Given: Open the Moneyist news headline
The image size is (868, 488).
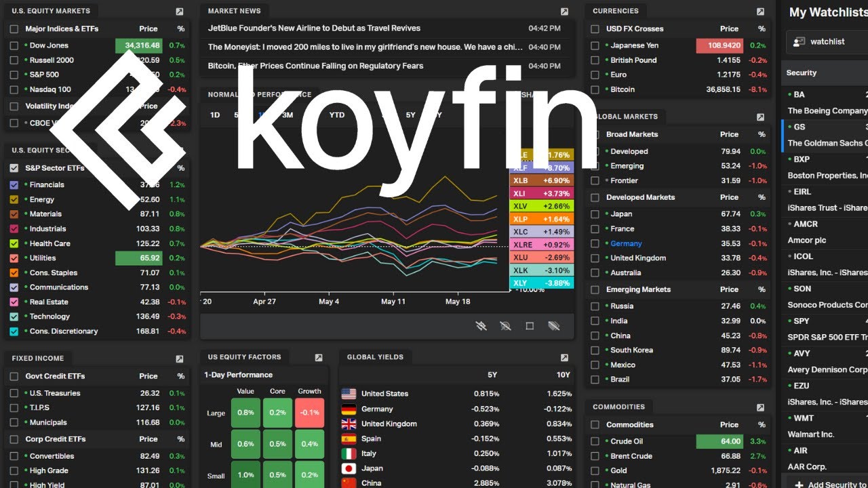Looking at the screenshot, I should [366, 47].
